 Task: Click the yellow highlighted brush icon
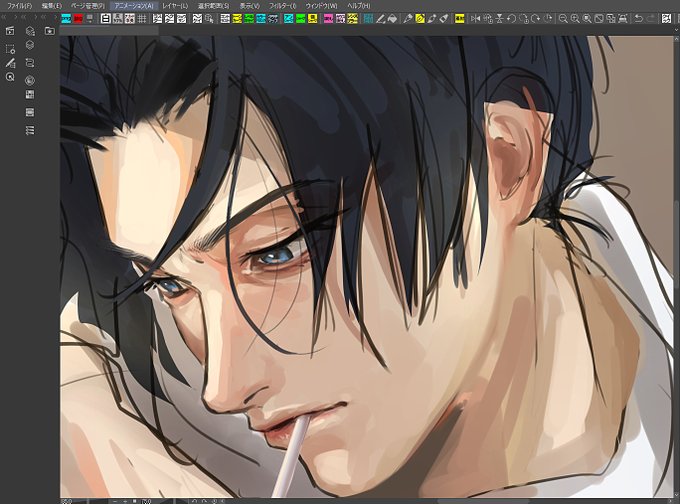419,19
